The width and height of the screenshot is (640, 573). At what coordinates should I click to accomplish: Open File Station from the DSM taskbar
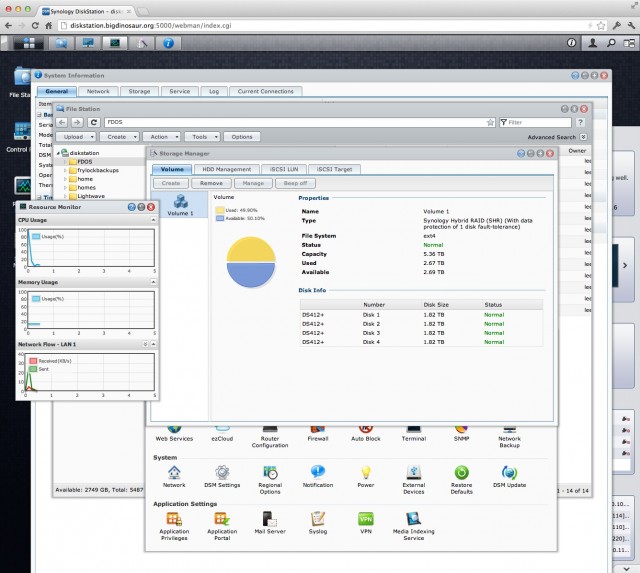(61, 43)
